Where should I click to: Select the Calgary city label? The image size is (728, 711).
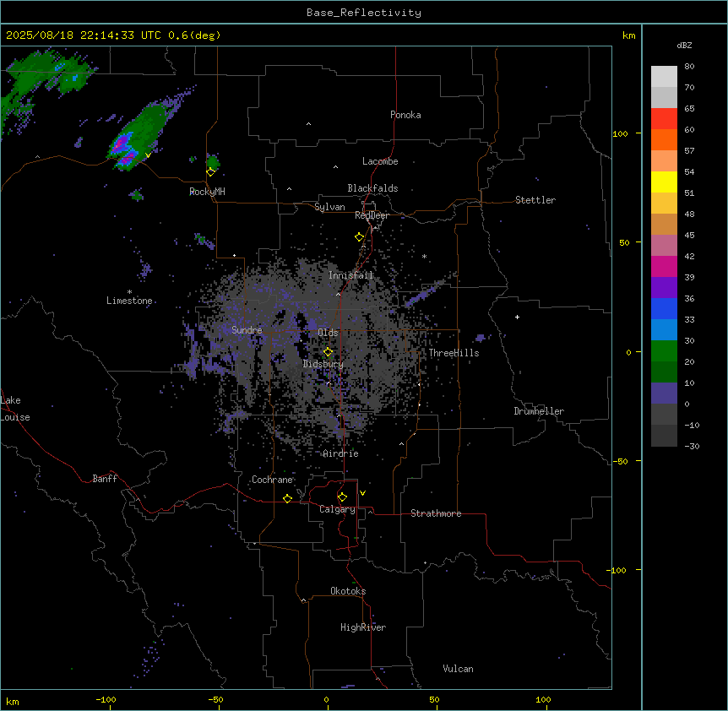click(337, 509)
